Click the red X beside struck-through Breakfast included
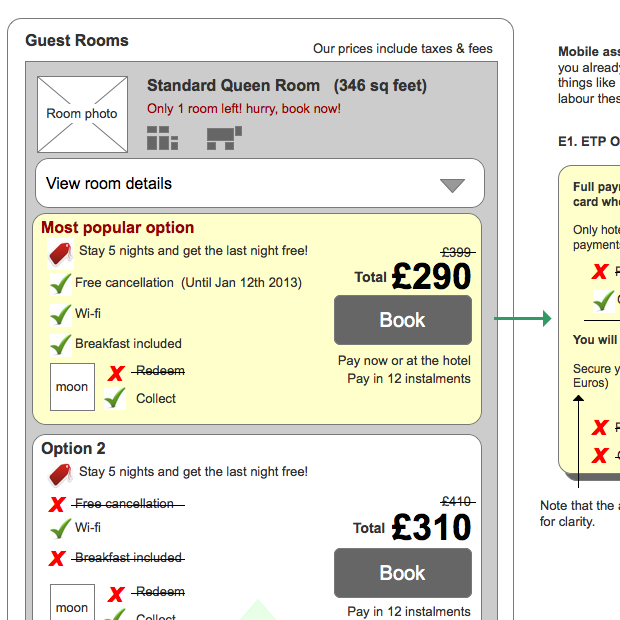Screen dimensions: 620x620 point(57,559)
